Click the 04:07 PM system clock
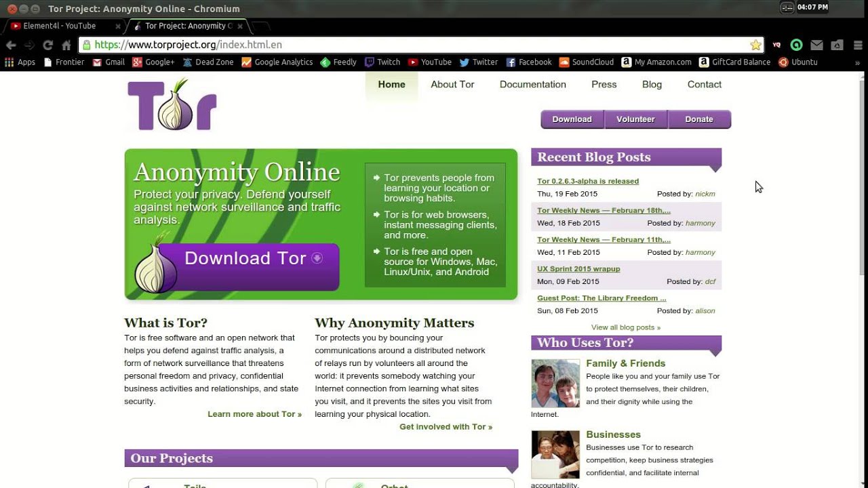This screenshot has width=868, height=488. coord(812,7)
